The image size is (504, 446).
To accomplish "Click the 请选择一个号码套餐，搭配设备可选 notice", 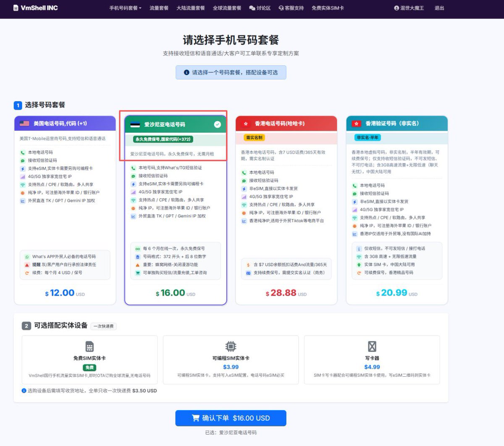I will tap(231, 73).
